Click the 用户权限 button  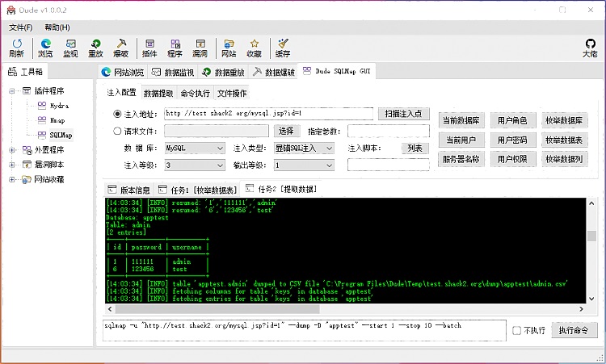(512, 159)
